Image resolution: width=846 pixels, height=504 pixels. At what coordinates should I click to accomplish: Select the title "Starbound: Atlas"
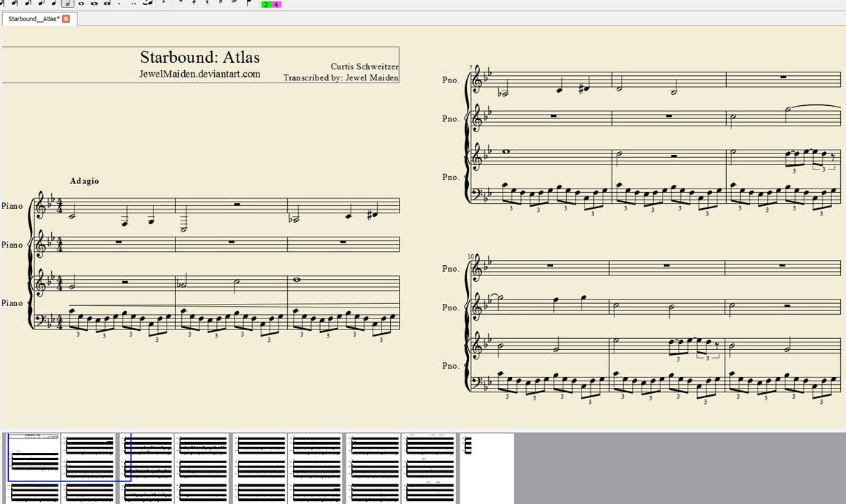click(199, 57)
